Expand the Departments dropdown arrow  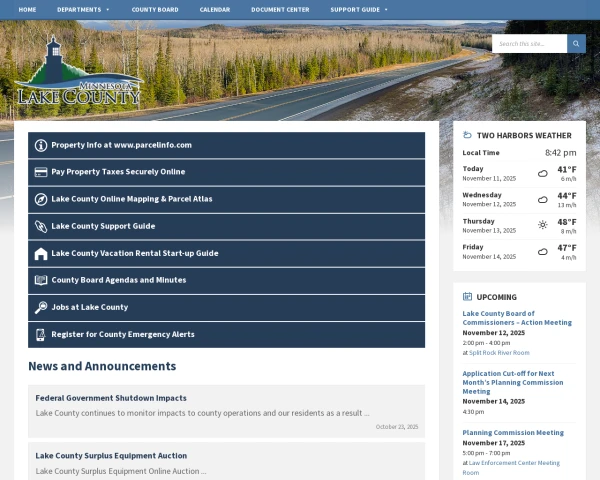click(108, 10)
